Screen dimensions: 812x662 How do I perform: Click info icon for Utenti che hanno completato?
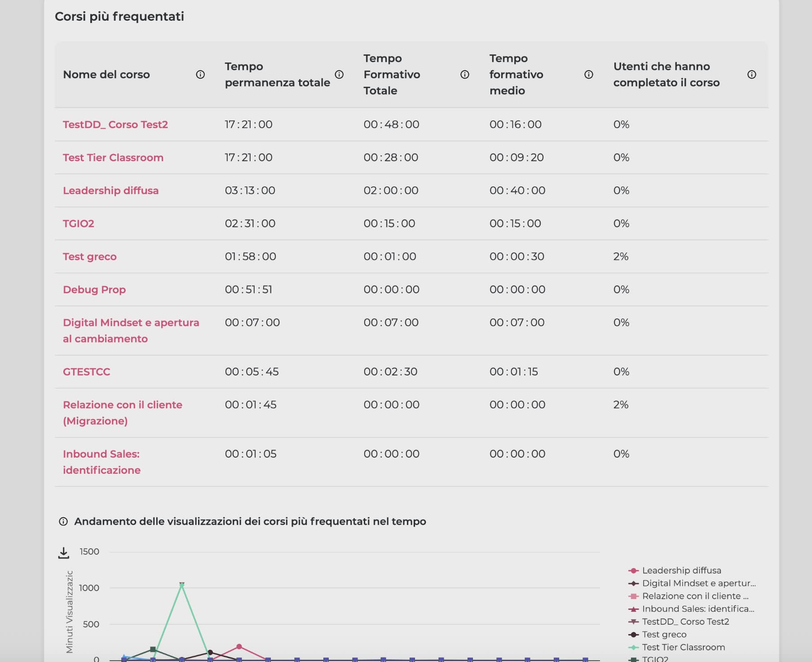click(751, 75)
